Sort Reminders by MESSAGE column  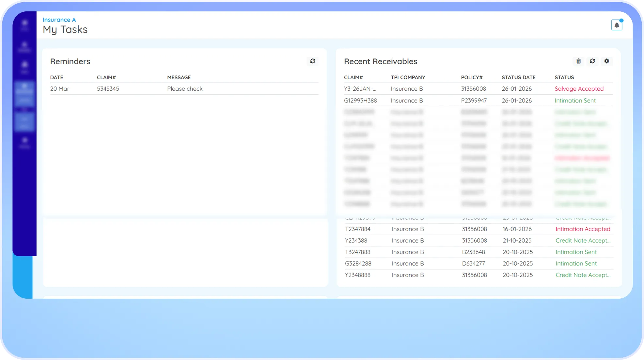coord(179,77)
